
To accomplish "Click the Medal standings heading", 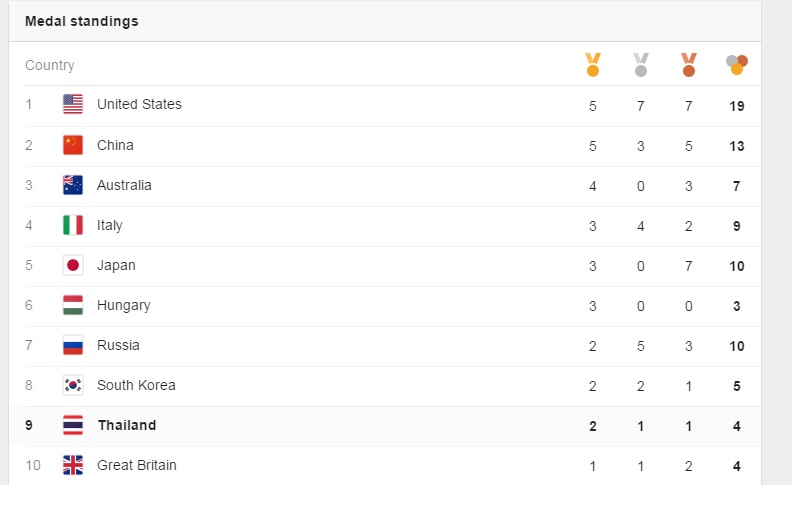I will coord(82,21).
